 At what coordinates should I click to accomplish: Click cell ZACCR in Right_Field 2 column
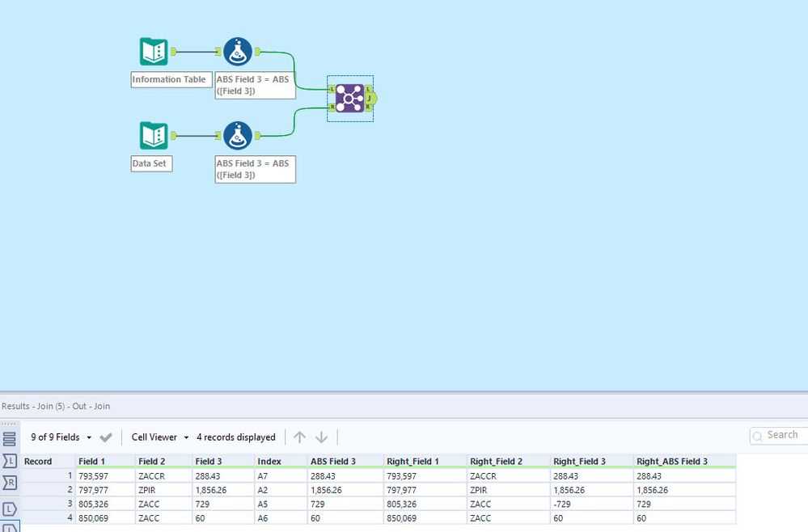pyautogui.click(x=509, y=476)
